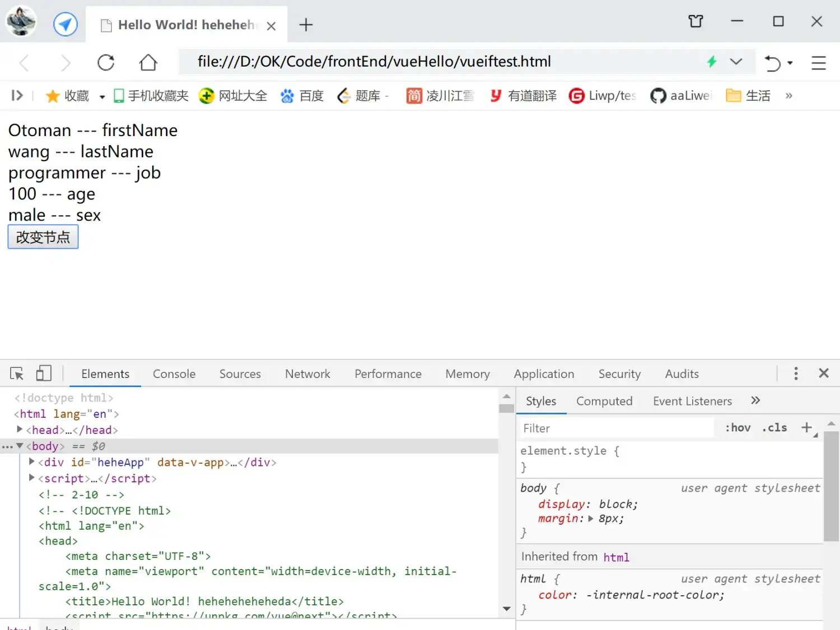Switch to the Elements tab
This screenshot has height=630, width=840.
click(x=105, y=374)
